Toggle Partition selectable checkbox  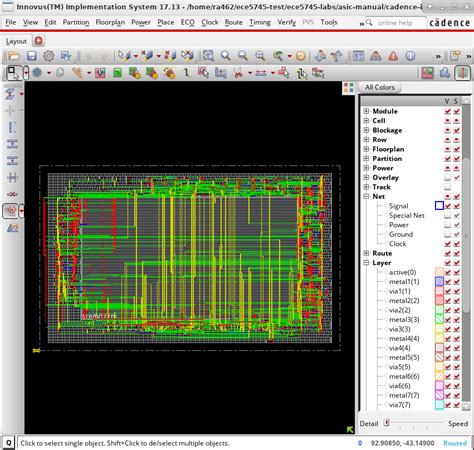tap(457, 158)
